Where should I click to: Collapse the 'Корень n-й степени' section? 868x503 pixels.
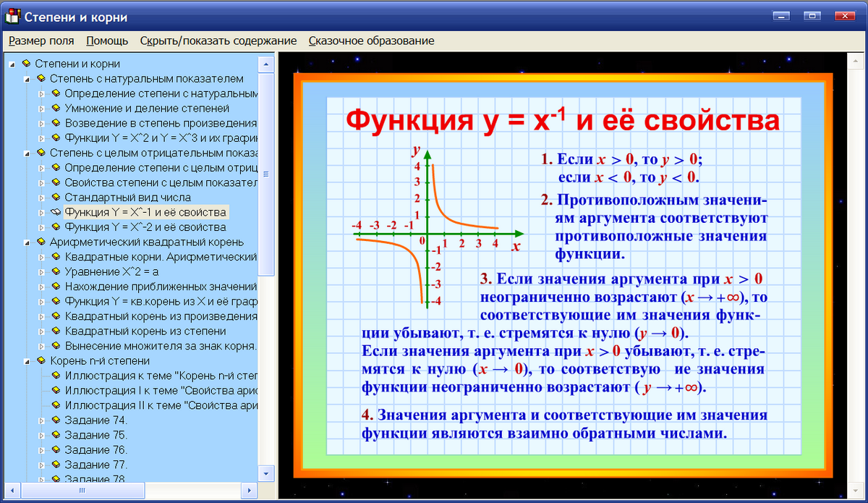(x=27, y=361)
